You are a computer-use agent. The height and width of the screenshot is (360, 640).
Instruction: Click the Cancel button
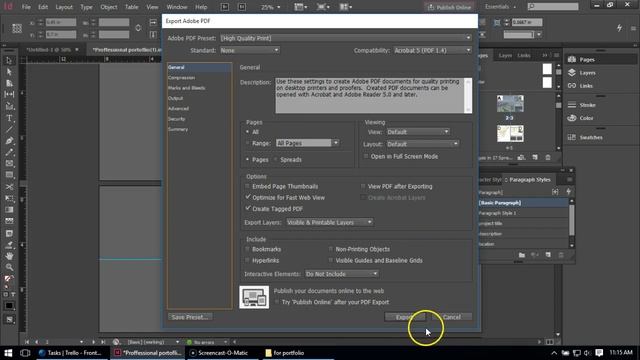pyautogui.click(x=452, y=317)
